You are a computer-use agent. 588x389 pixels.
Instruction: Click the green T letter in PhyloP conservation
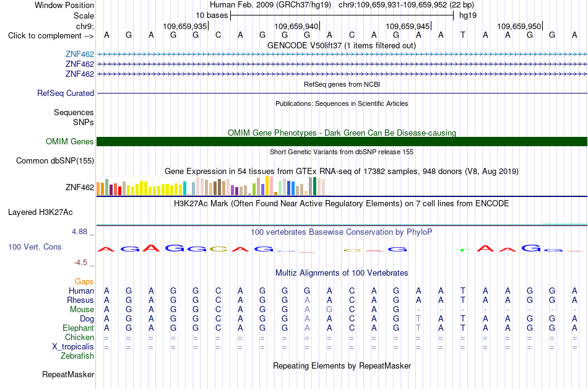[x=462, y=250]
